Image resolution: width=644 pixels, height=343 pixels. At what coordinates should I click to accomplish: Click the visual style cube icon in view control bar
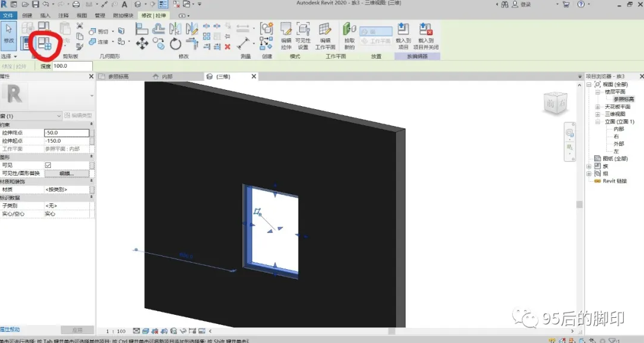(x=145, y=330)
